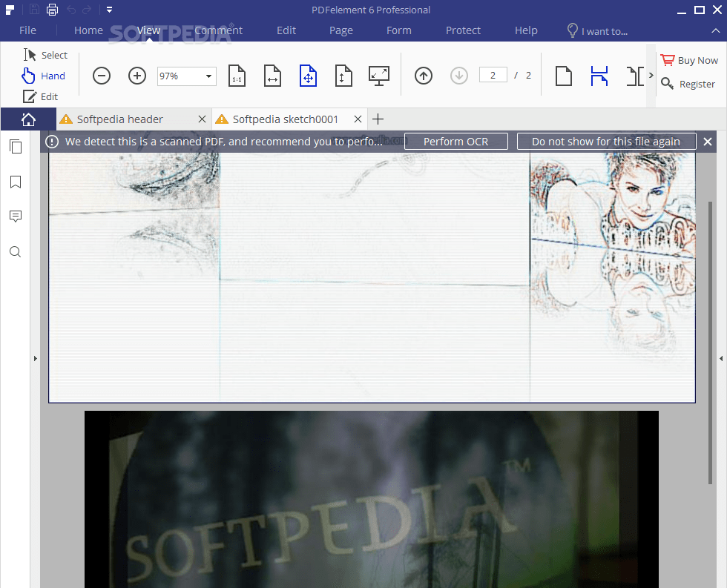The height and width of the screenshot is (588, 727).
Task: Expand the left side panel
Action: pyautogui.click(x=36, y=358)
